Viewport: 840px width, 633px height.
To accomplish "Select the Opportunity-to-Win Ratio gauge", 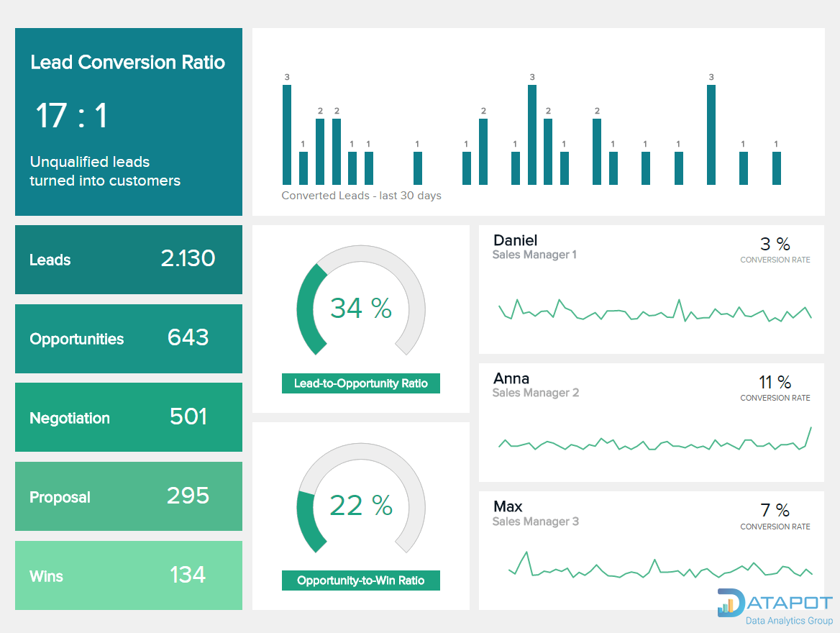I will [x=360, y=507].
